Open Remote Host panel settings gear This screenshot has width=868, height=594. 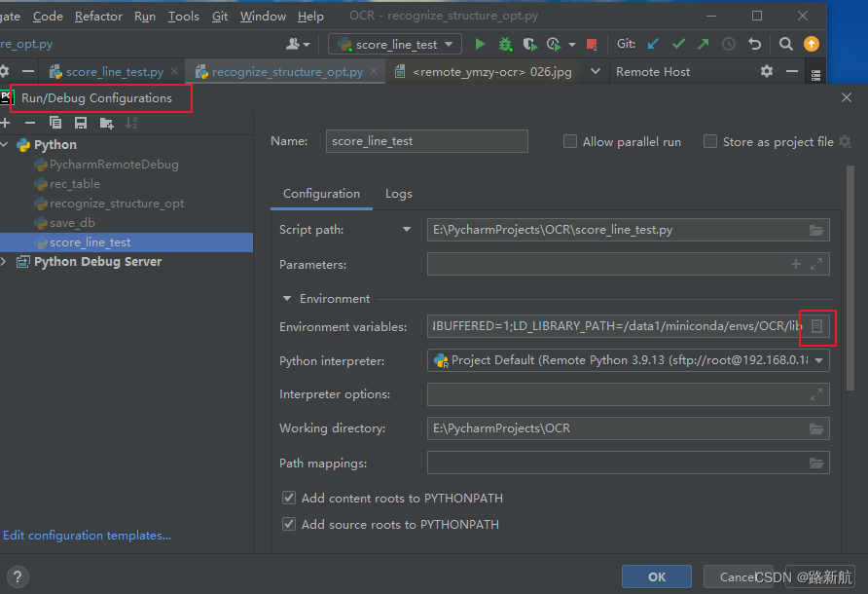pos(766,71)
